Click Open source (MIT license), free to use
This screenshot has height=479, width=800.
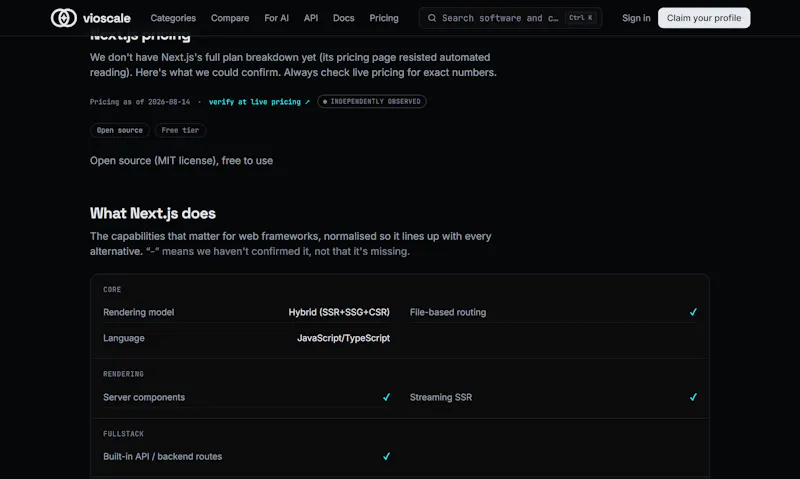tap(181, 161)
